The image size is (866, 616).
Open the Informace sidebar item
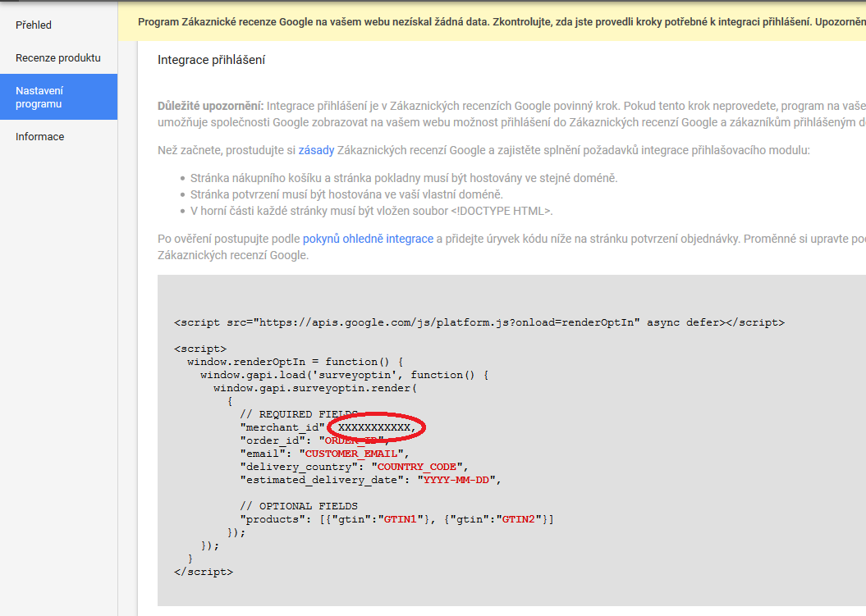click(x=39, y=137)
